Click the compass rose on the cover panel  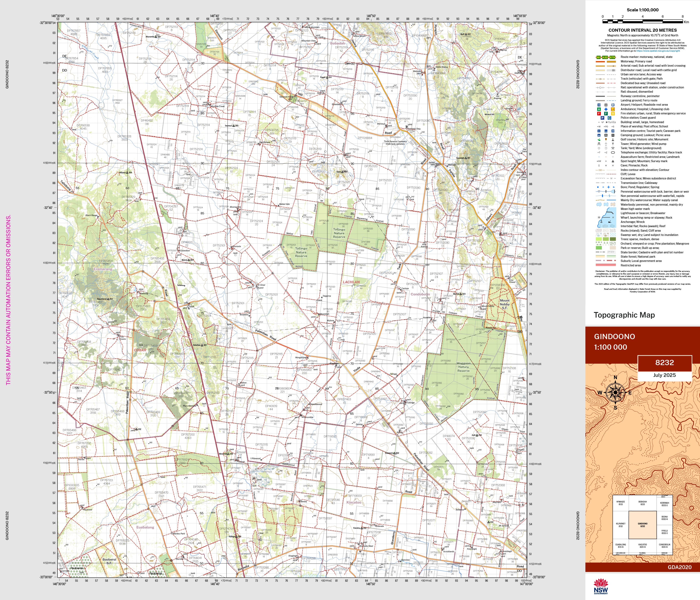(x=615, y=392)
